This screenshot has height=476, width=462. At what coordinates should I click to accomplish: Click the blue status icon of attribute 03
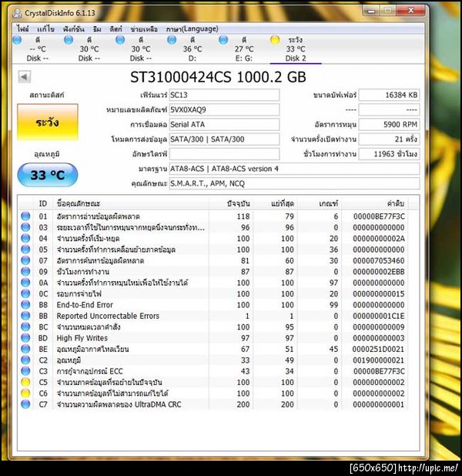(25, 227)
